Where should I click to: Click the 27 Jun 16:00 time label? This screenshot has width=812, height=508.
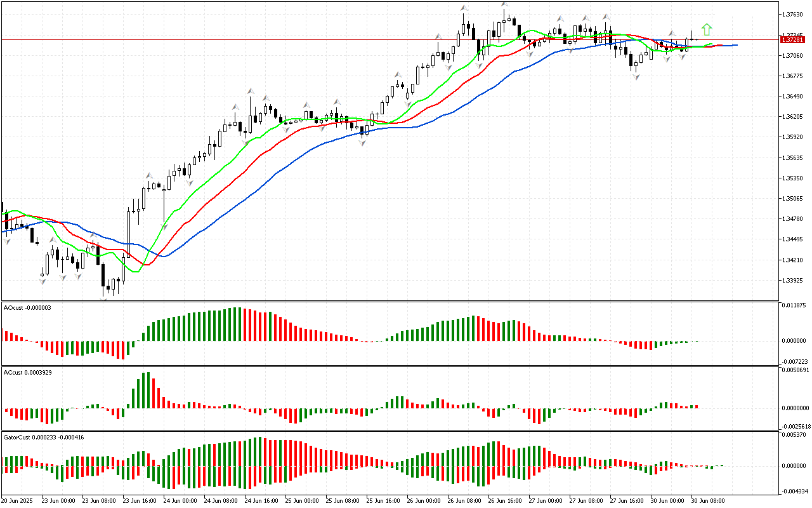coord(628,500)
